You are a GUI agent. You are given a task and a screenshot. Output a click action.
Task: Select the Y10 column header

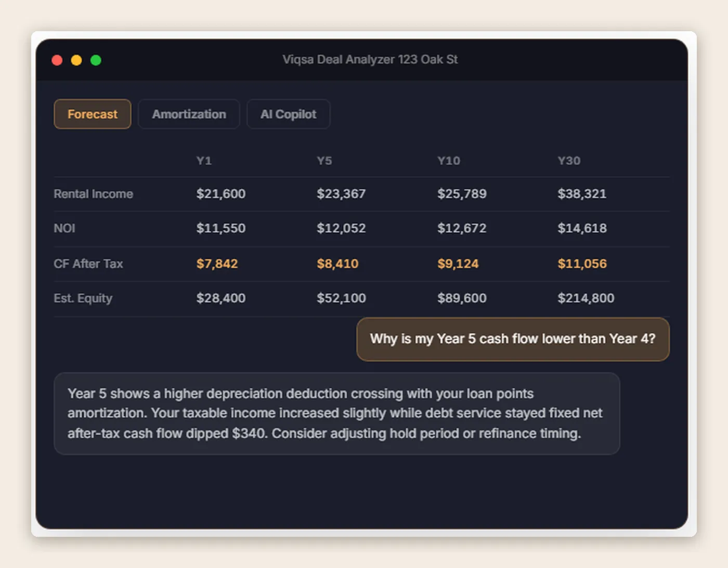coord(449,161)
